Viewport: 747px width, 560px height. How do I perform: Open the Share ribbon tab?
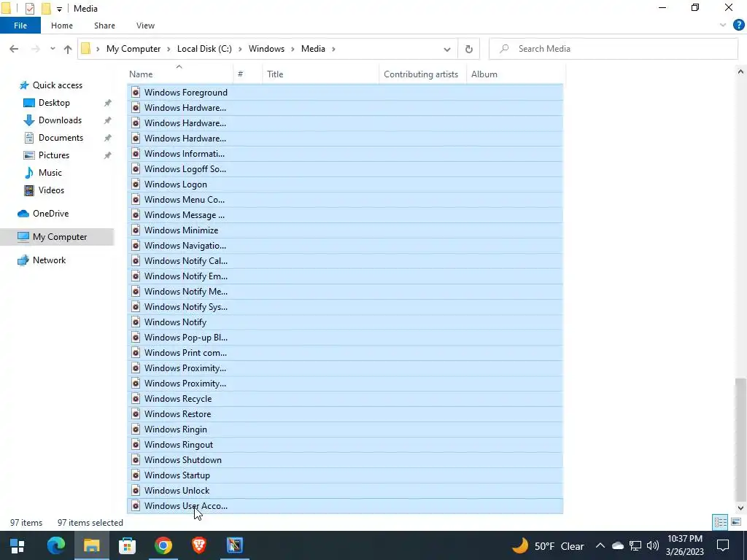104,26
